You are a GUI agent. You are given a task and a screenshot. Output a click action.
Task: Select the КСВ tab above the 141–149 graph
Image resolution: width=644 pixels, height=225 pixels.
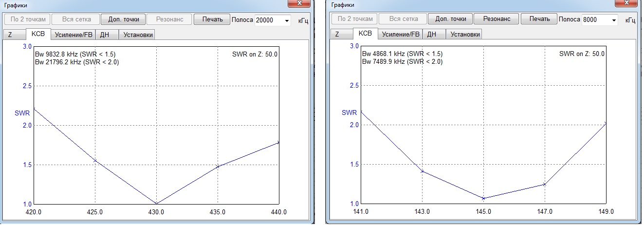pyautogui.click(x=365, y=34)
